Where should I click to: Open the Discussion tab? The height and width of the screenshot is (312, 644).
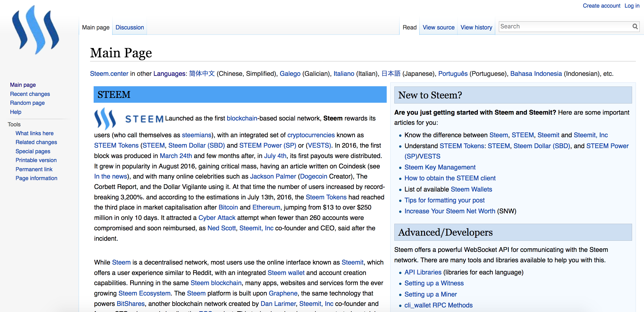(x=129, y=27)
